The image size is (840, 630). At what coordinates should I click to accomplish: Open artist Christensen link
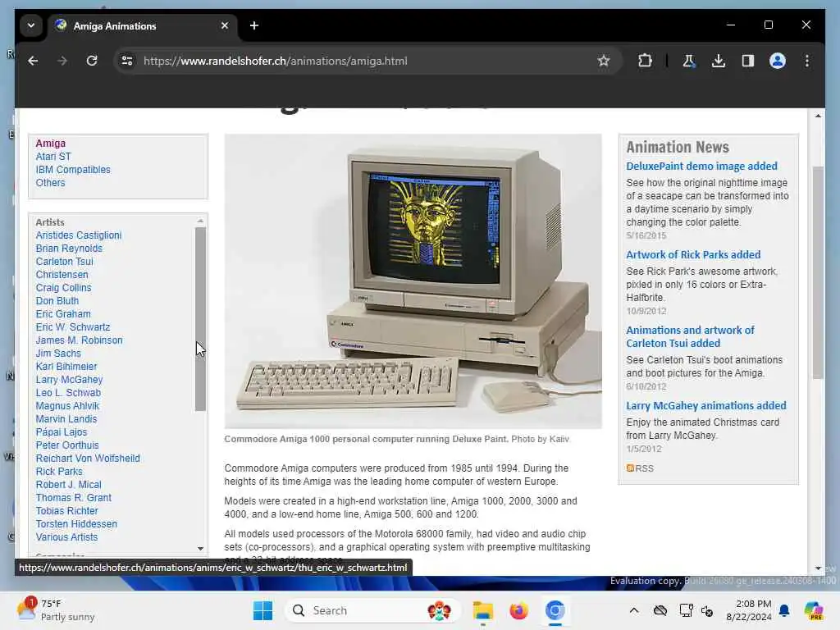tap(62, 275)
